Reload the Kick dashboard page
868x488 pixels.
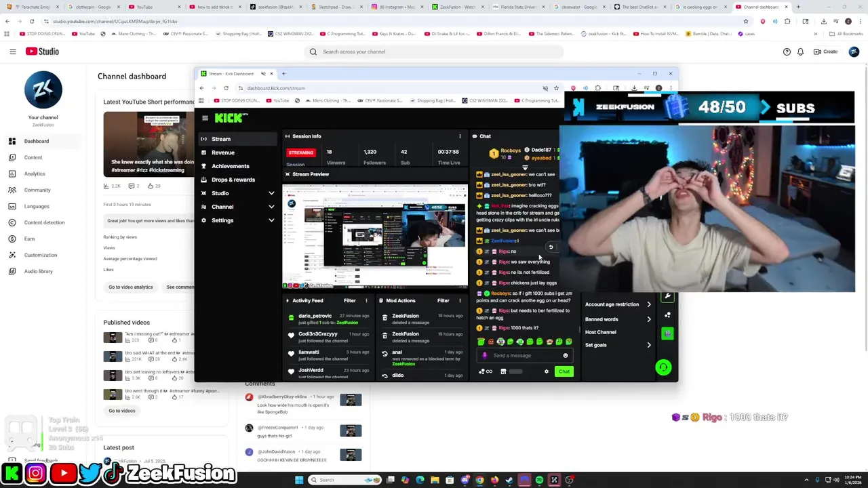(226, 88)
